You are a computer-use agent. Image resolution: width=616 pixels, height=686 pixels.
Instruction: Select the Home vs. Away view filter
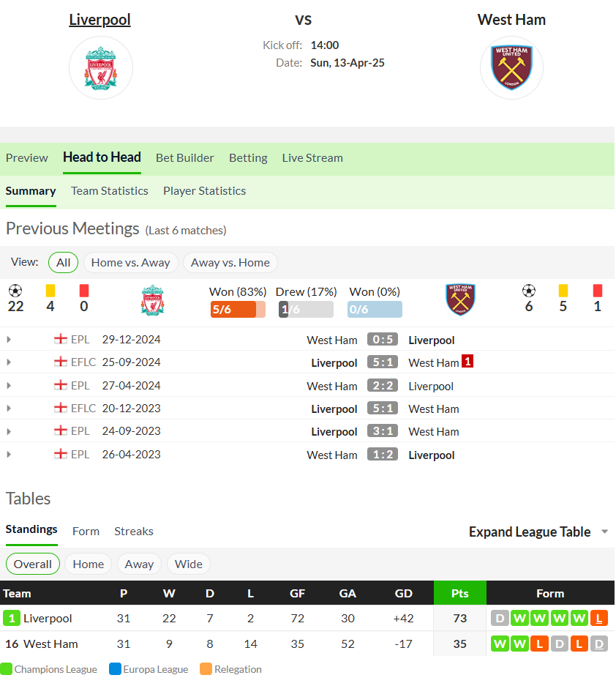pyautogui.click(x=130, y=263)
